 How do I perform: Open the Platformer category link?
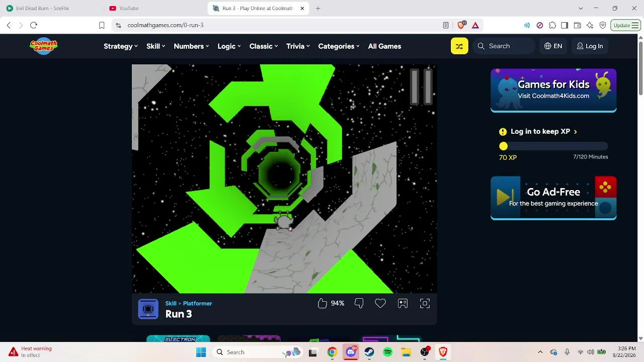click(197, 304)
